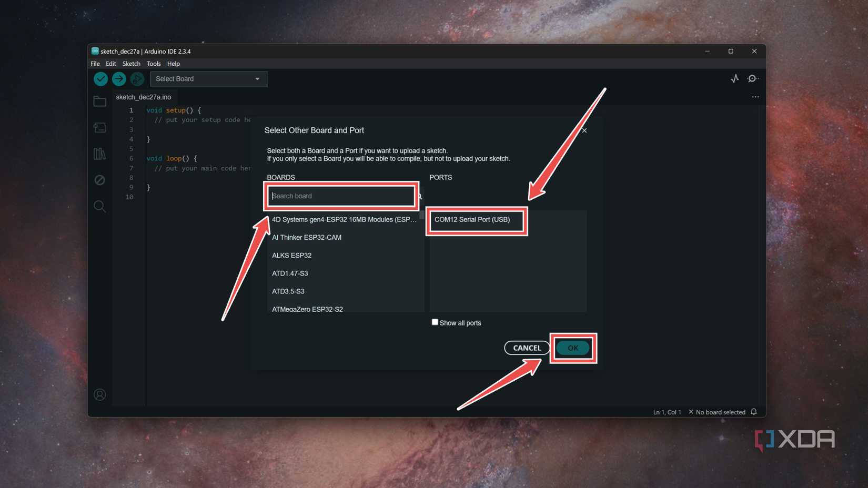Open the Sketch menu
This screenshot has height=488, width=868.
132,64
